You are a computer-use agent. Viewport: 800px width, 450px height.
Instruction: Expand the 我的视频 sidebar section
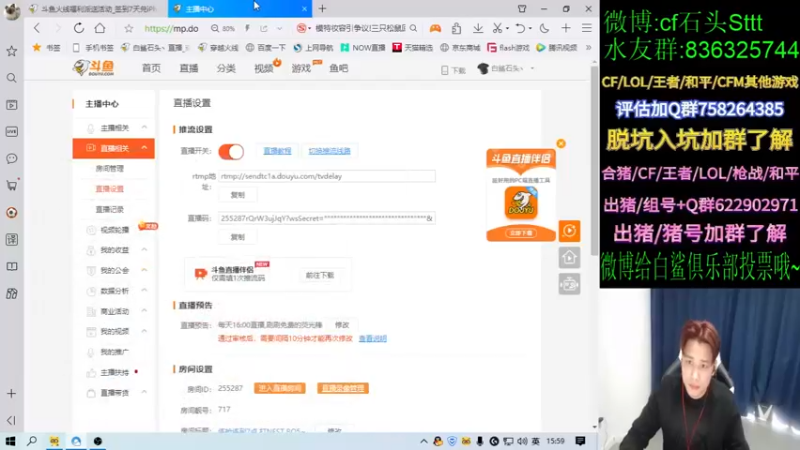(x=144, y=332)
